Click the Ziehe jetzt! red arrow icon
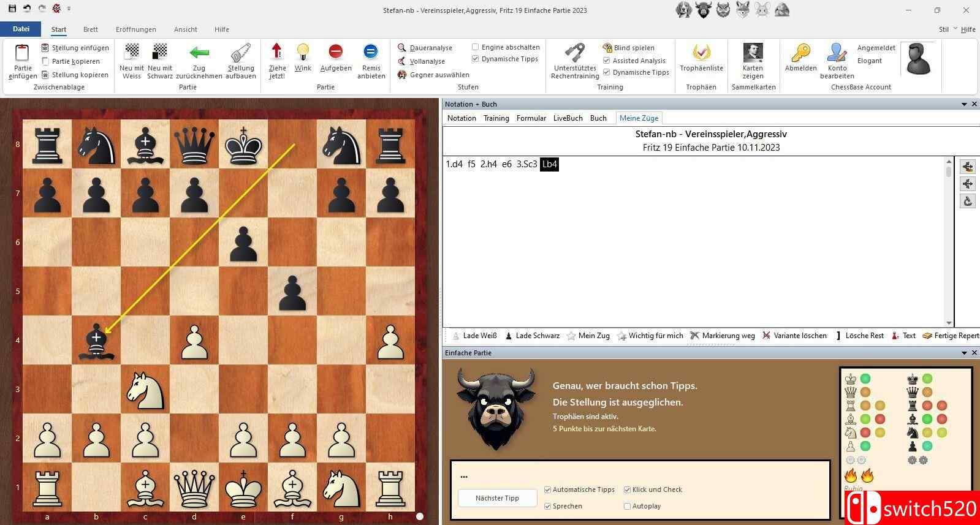The width and height of the screenshot is (980, 525). pos(277,51)
